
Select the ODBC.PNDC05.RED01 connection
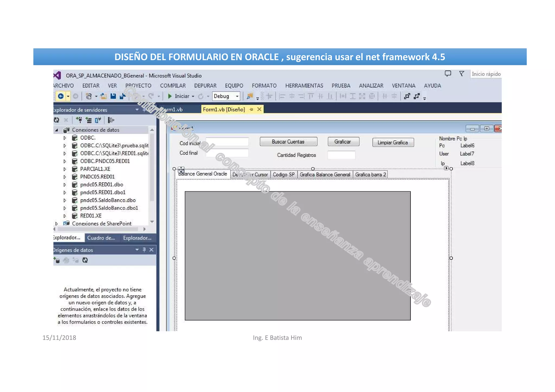coord(105,161)
